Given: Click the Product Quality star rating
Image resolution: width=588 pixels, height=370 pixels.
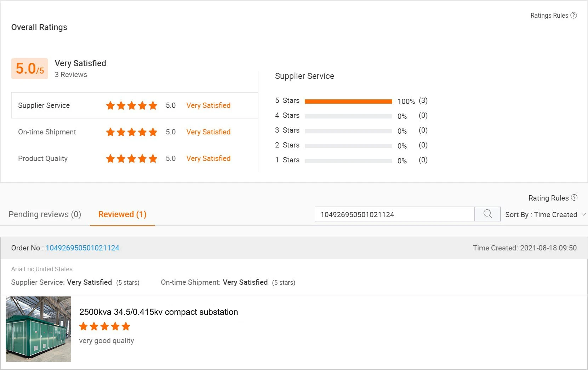Looking at the screenshot, I should tap(131, 158).
